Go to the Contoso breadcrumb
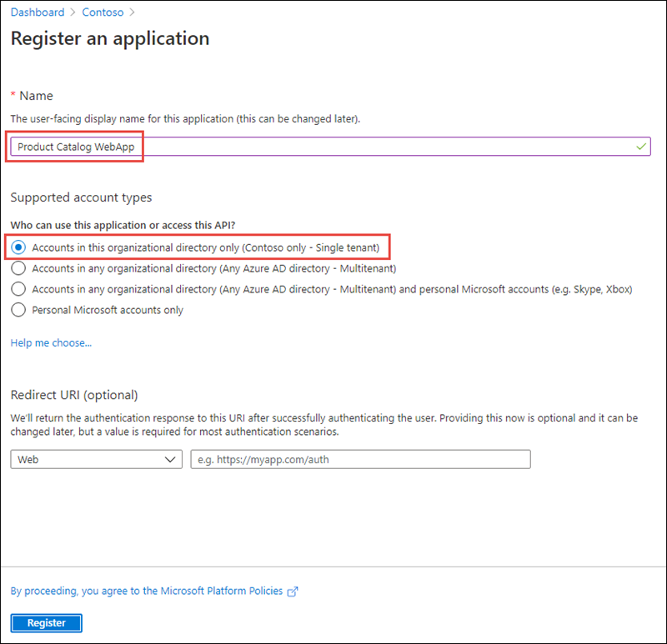This screenshot has height=644, width=667. 103,12
